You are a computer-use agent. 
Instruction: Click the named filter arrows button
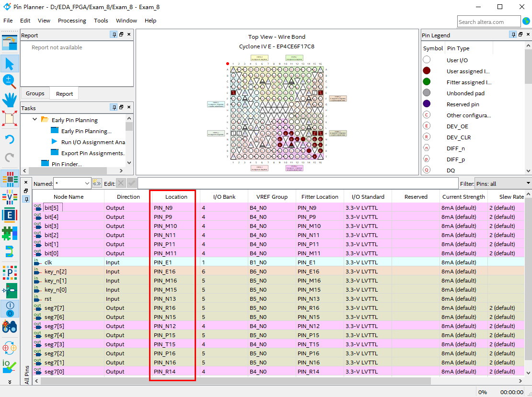pyautogui.click(x=97, y=183)
